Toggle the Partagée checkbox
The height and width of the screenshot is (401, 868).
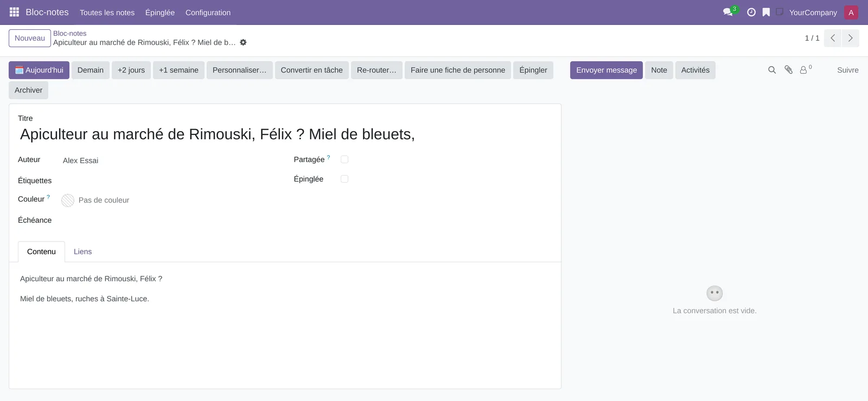(344, 159)
